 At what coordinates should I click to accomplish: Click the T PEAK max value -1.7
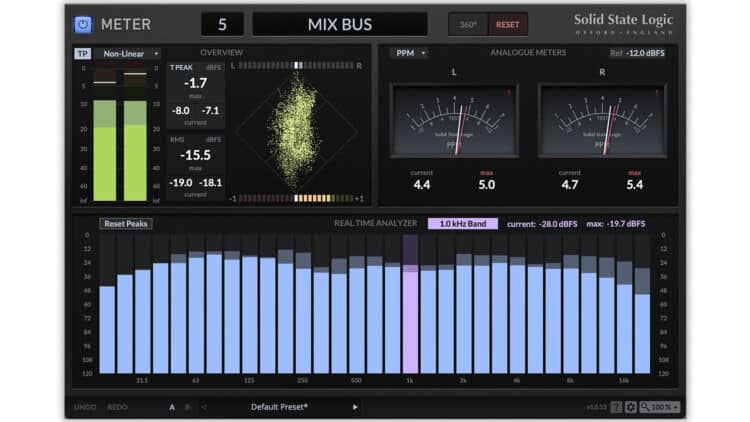coord(195,83)
